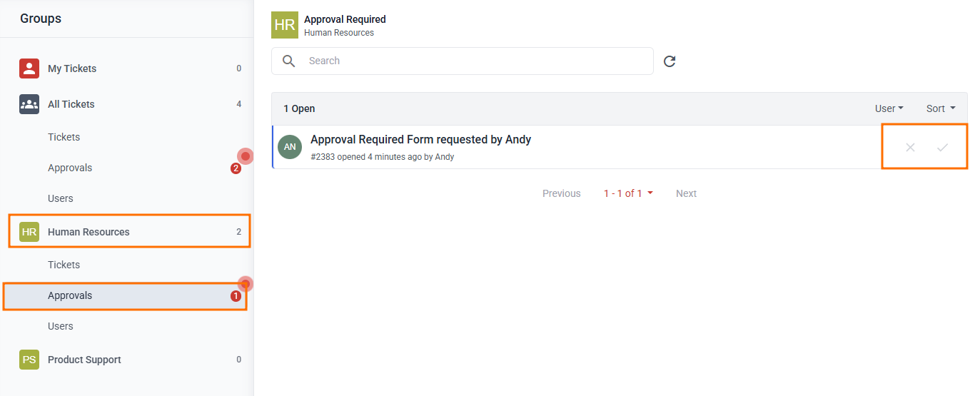Go to the Next page
The width and height of the screenshot is (980, 396).
[686, 193]
